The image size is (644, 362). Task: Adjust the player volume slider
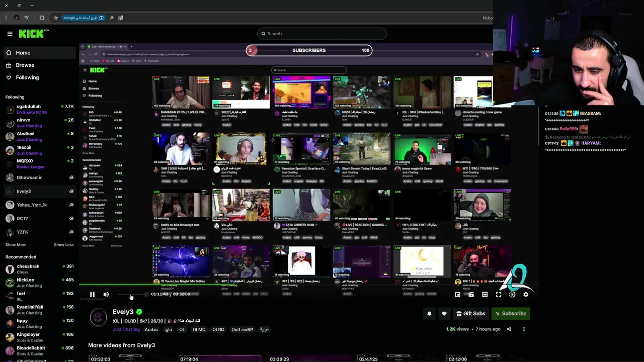(132, 295)
